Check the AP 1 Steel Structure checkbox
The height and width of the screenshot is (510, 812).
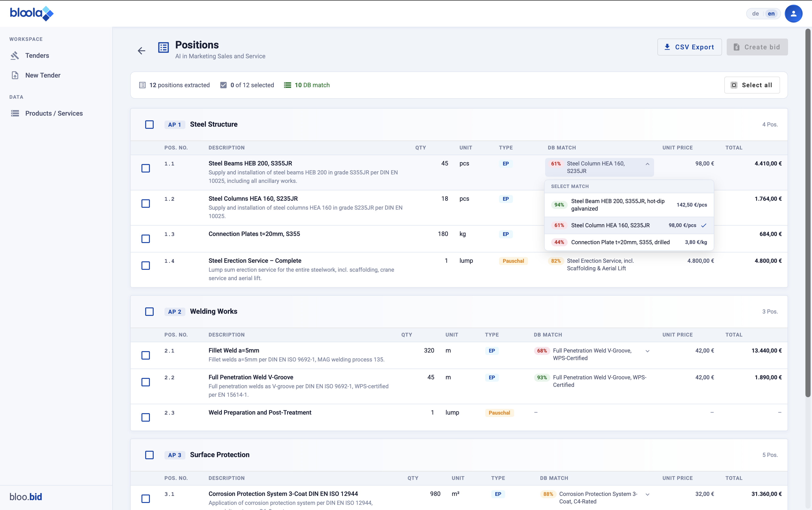pyautogui.click(x=149, y=125)
